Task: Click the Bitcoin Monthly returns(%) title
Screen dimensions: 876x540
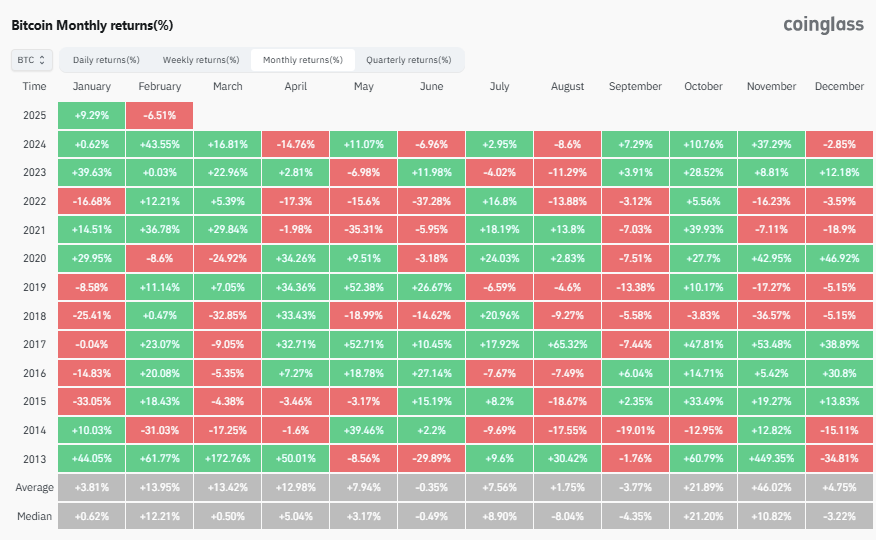Action: [x=92, y=25]
